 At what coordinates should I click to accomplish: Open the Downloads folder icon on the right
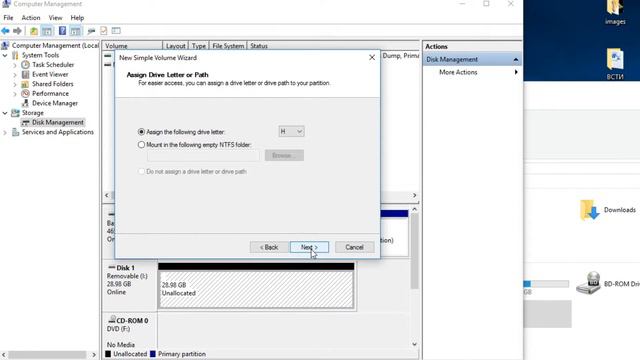pos(589,210)
